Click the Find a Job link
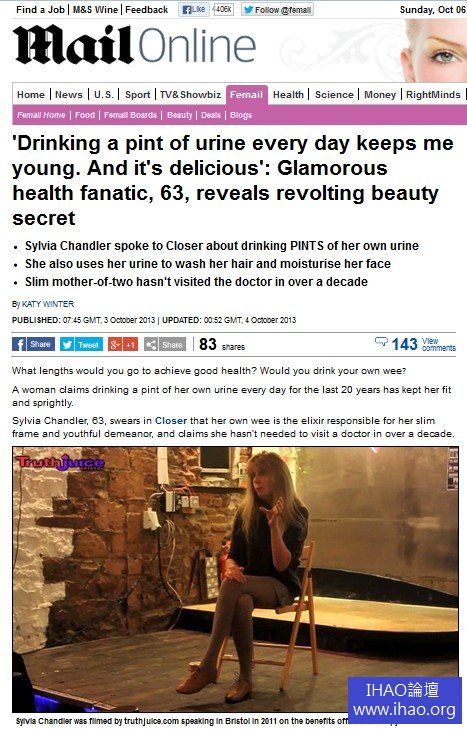 coord(40,9)
